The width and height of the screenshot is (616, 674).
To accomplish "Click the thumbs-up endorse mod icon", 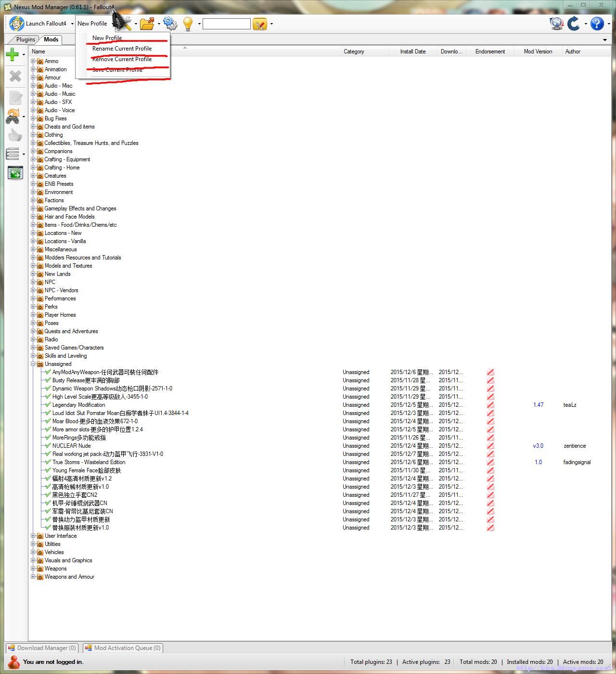I will 15,136.
